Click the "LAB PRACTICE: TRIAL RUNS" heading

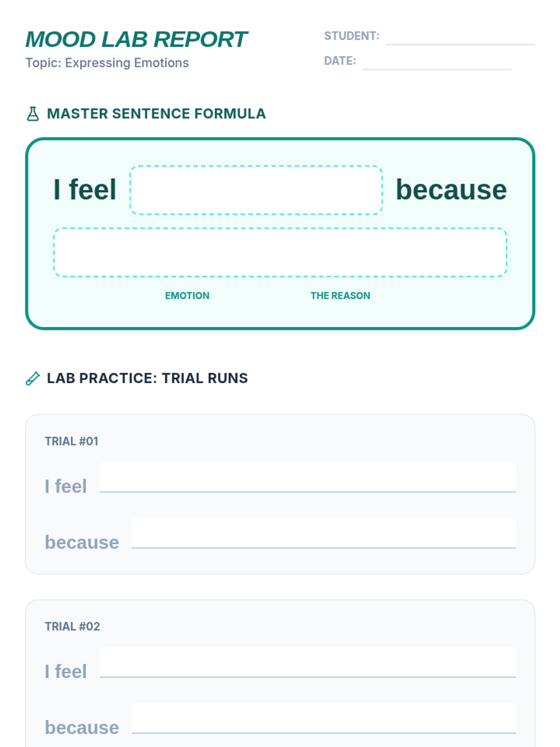pyautogui.click(x=147, y=378)
